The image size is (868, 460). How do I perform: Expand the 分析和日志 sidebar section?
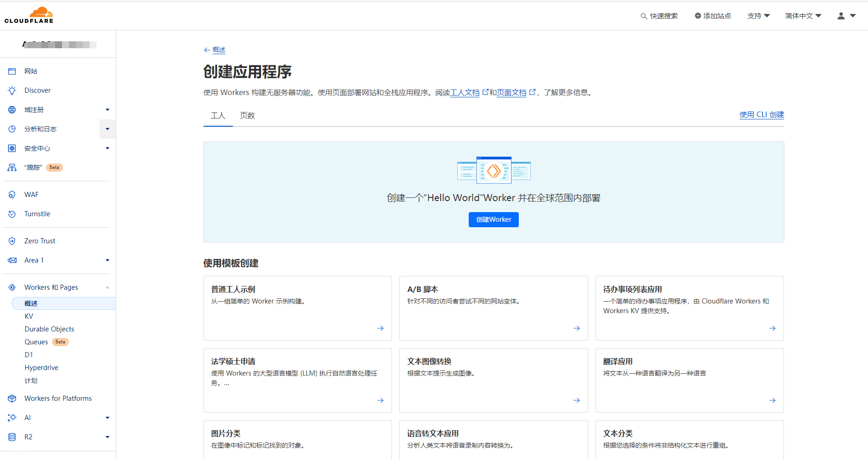(108, 129)
